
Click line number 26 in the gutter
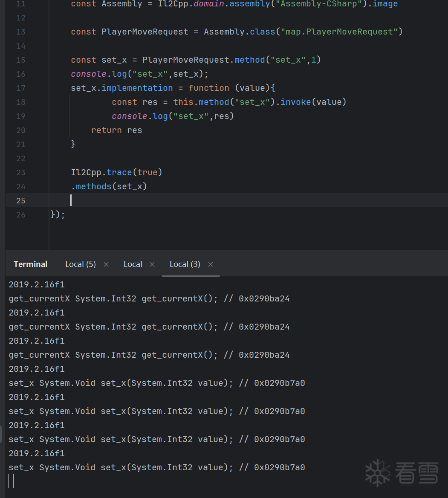pyautogui.click(x=20, y=215)
